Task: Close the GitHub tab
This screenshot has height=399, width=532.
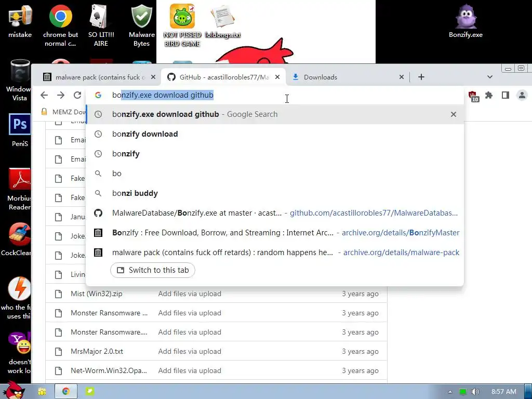Action: (x=277, y=77)
